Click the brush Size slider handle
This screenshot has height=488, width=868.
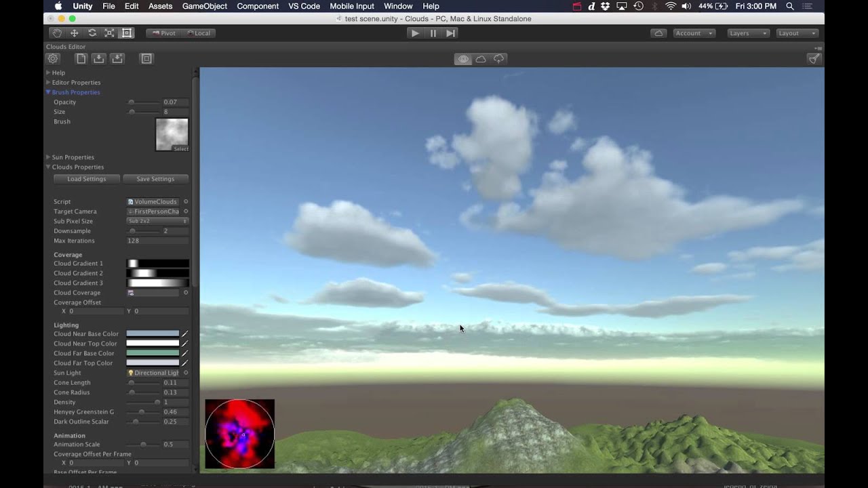132,112
